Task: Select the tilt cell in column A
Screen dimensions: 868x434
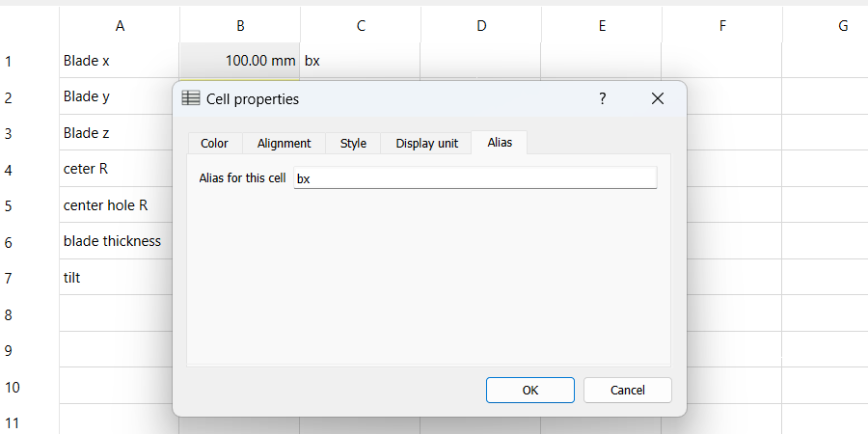Action: pyautogui.click(x=113, y=278)
